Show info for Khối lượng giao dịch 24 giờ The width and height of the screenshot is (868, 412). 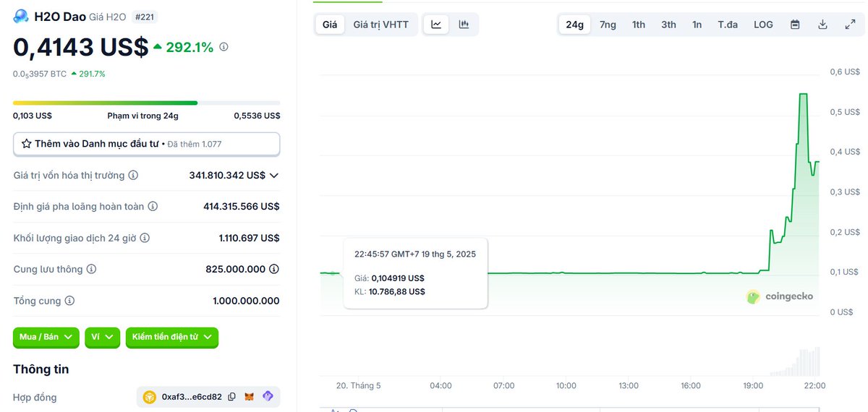coord(145,238)
